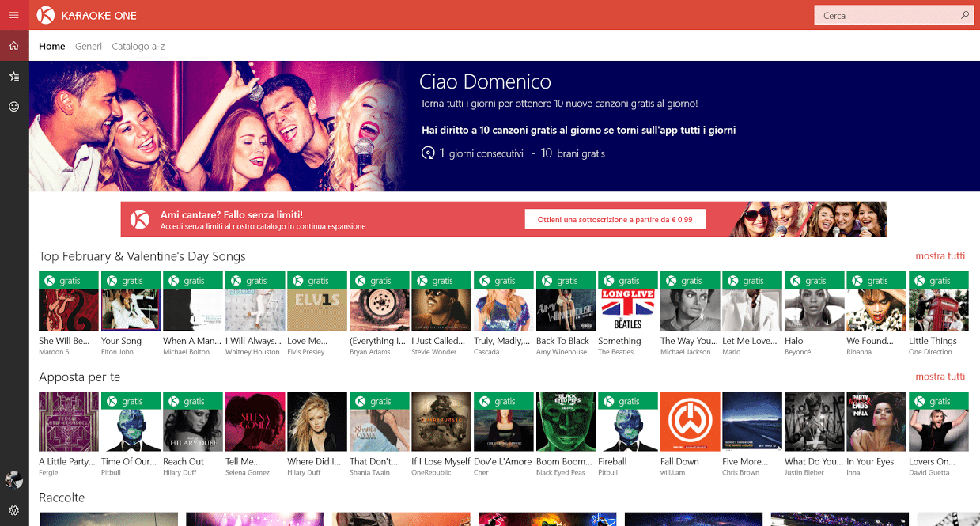This screenshot has height=526, width=980.
Task: Click the Karaoke One logo
Action: pyautogui.click(x=46, y=15)
